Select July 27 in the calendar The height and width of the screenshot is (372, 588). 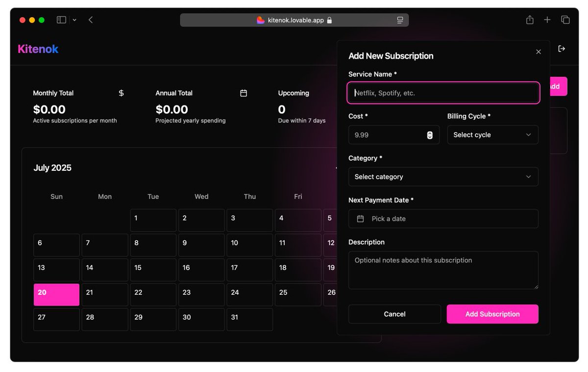pos(56,319)
